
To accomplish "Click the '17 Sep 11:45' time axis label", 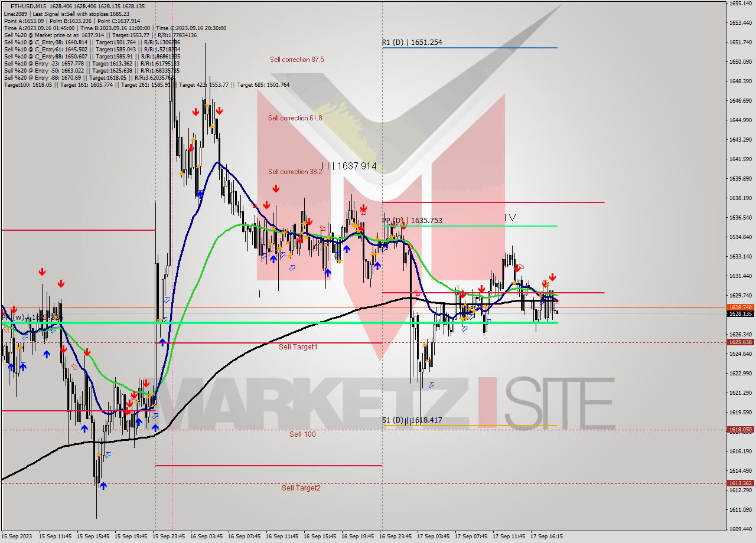I will (x=509, y=537).
